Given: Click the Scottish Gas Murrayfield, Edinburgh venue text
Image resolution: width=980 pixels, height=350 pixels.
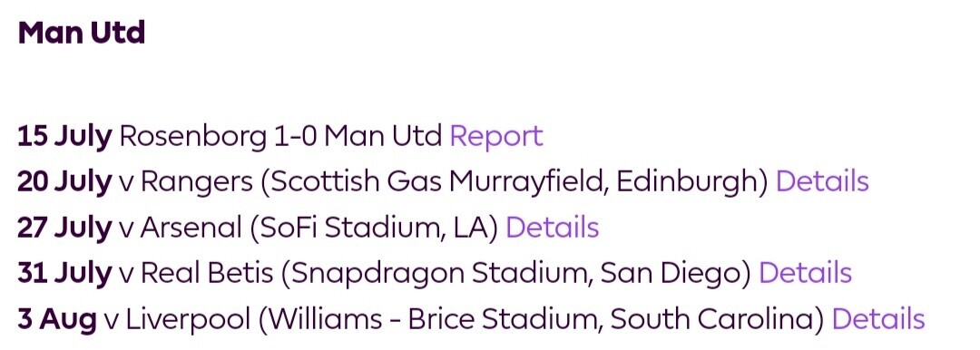Looking at the screenshot, I should pyautogui.click(x=514, y=182).
